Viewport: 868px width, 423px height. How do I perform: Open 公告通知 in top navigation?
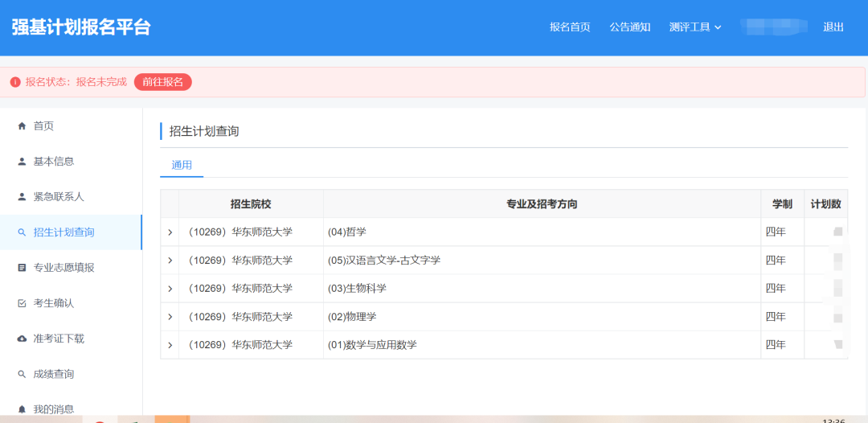(x=629, y=27)
